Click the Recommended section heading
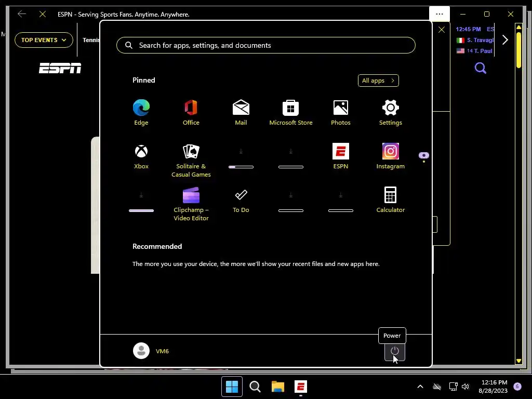The height and width of the screenshot is (399, 532). tap(157, 246)
